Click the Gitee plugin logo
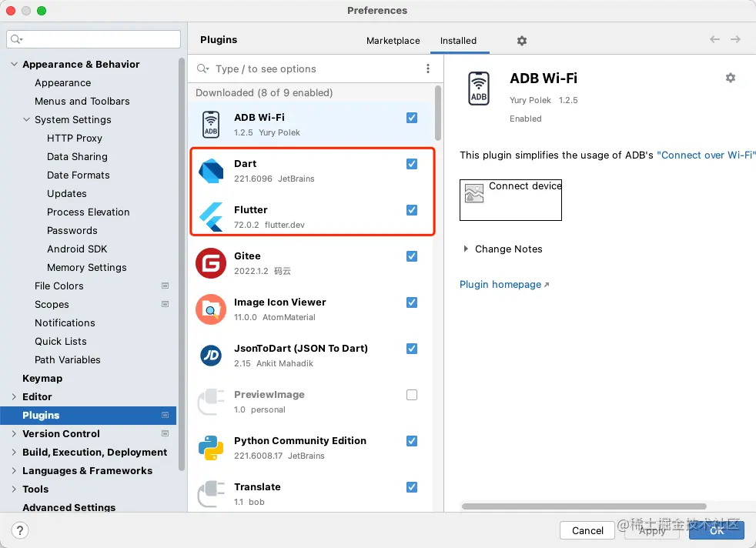756x548 pixels. (x=211, y=263)
